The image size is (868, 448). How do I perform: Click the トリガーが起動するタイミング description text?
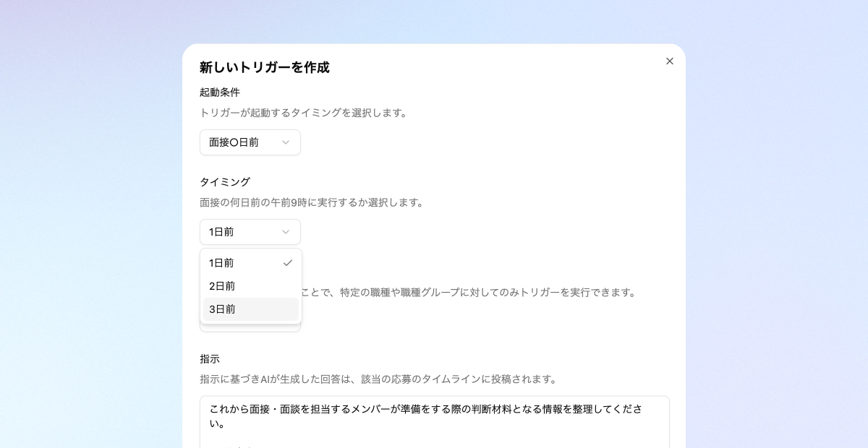(305, 113)
